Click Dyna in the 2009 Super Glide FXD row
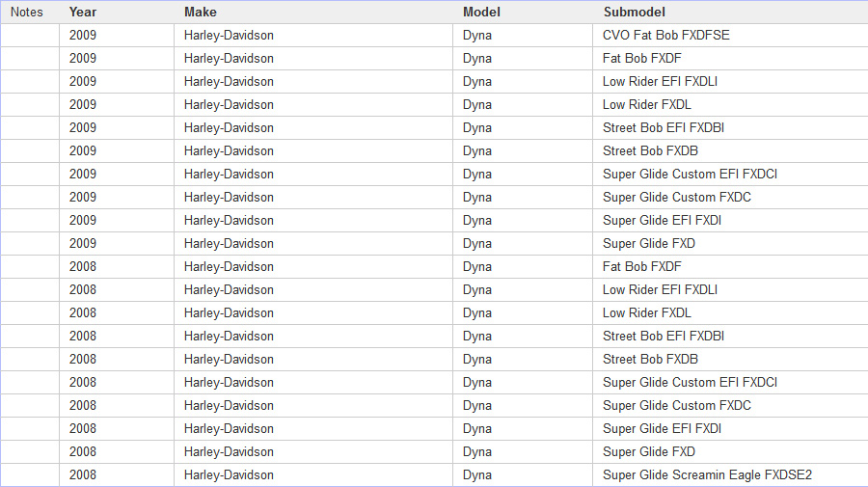This screenshot has height=487, width=868. (x=477, y=243)
